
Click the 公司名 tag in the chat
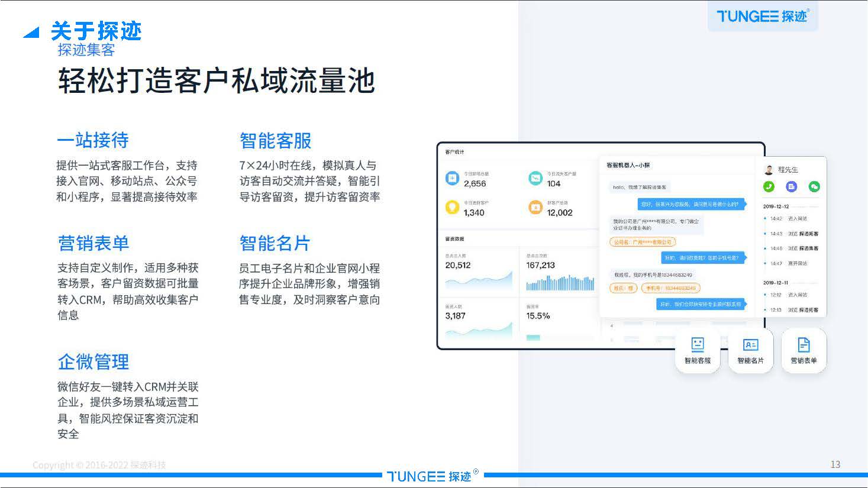643,241
